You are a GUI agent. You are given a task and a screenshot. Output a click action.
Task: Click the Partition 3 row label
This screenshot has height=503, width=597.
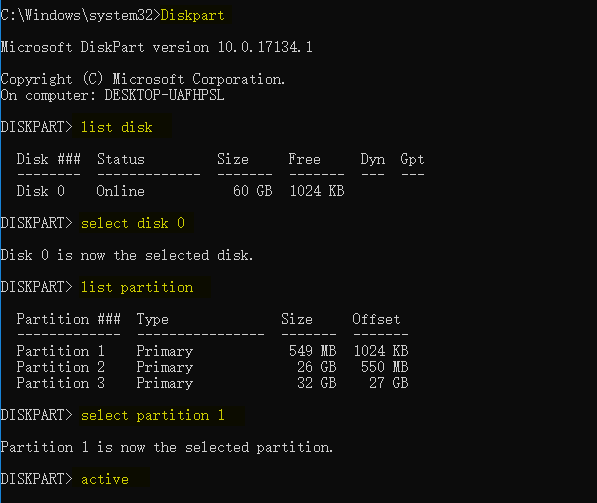61,383
